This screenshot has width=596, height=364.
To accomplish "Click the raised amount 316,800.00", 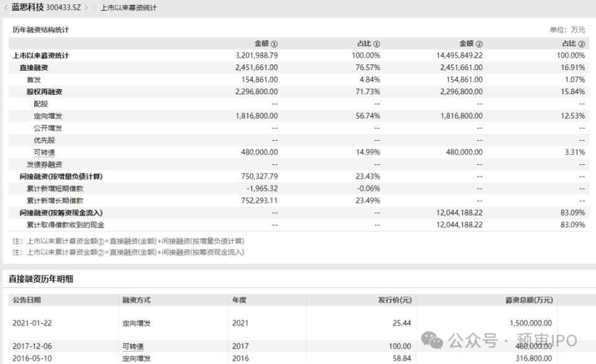I will 534,358.
